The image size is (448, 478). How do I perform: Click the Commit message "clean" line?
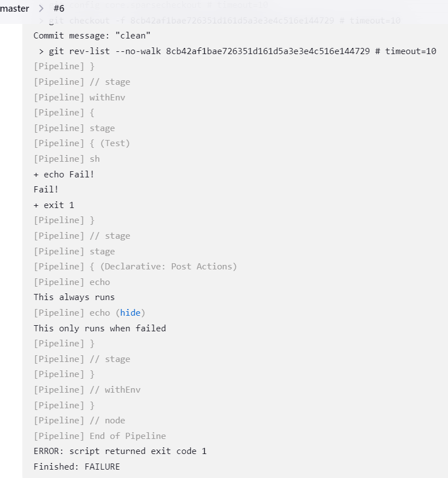point(92,36)
